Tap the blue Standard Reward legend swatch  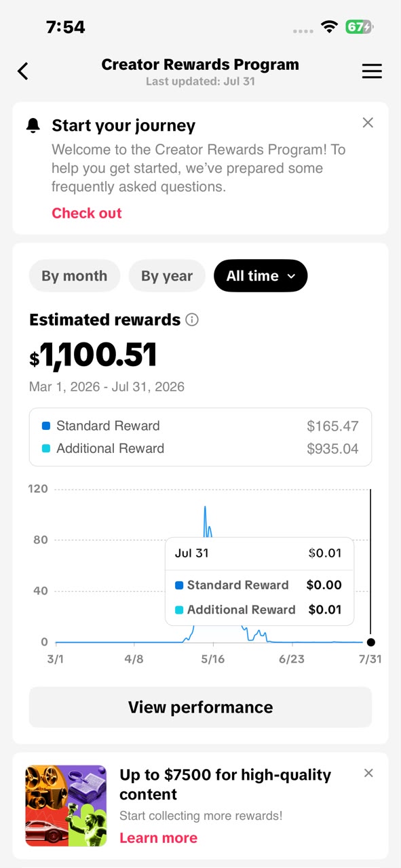(x=46, y=426)
